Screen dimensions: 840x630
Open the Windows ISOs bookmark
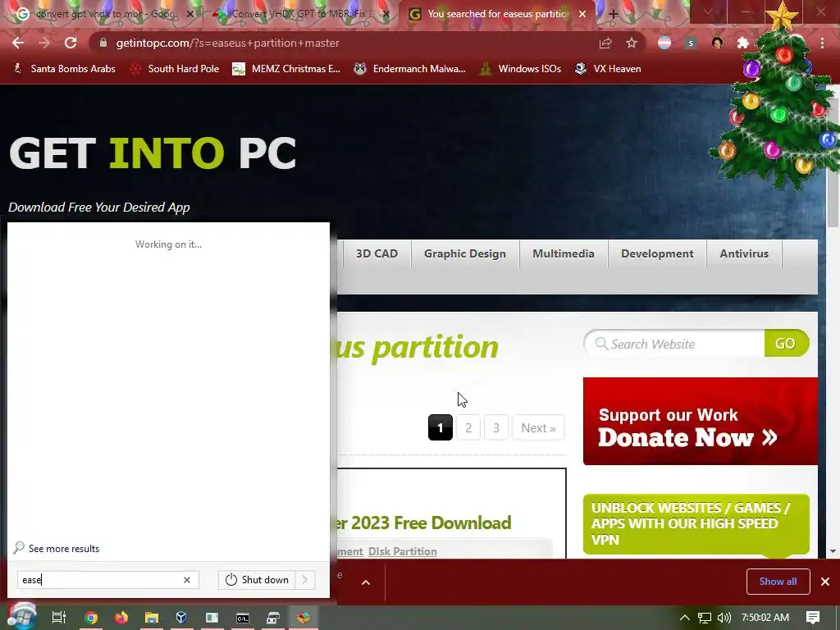(x=520, y=69)
